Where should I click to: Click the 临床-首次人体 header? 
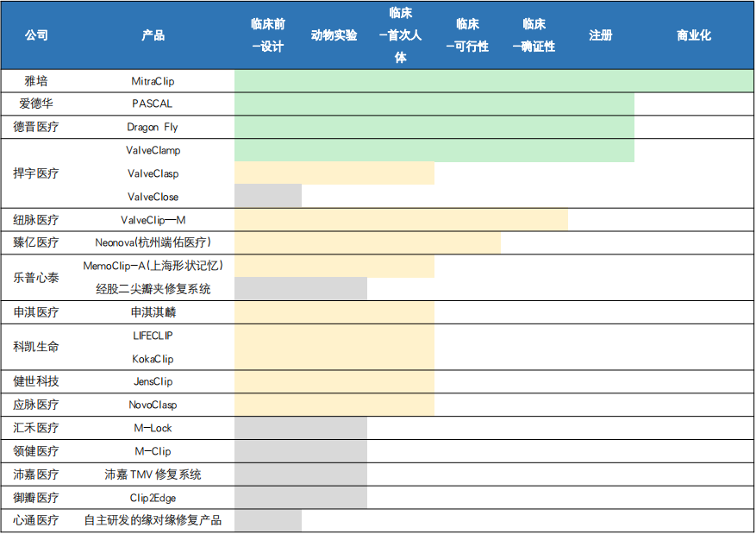[400, 35]
